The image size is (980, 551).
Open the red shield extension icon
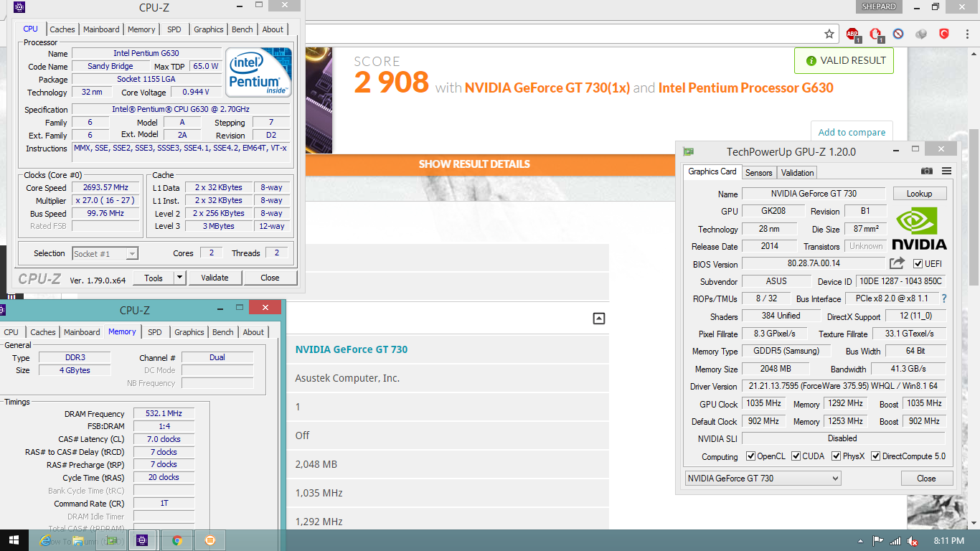(x=944, y=34)
